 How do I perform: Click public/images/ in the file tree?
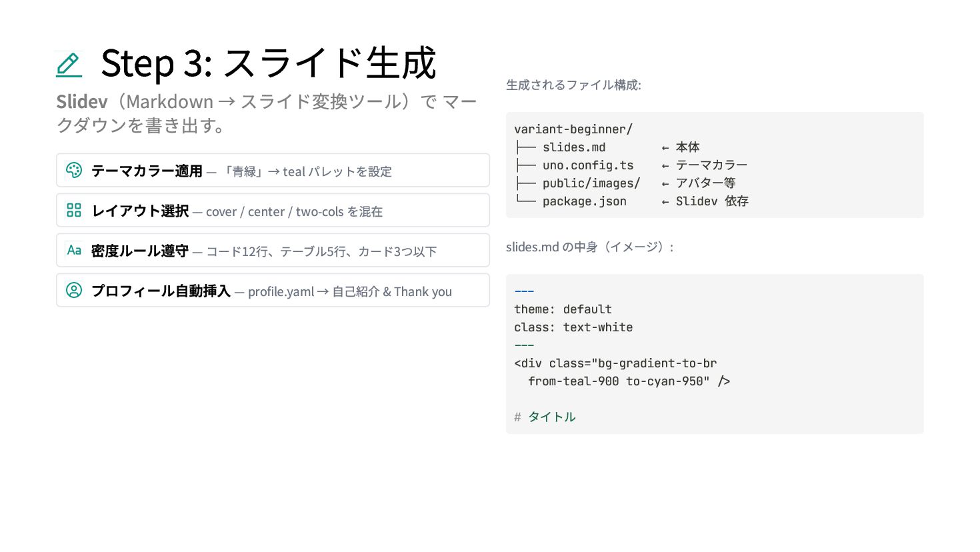coord(591,183)
